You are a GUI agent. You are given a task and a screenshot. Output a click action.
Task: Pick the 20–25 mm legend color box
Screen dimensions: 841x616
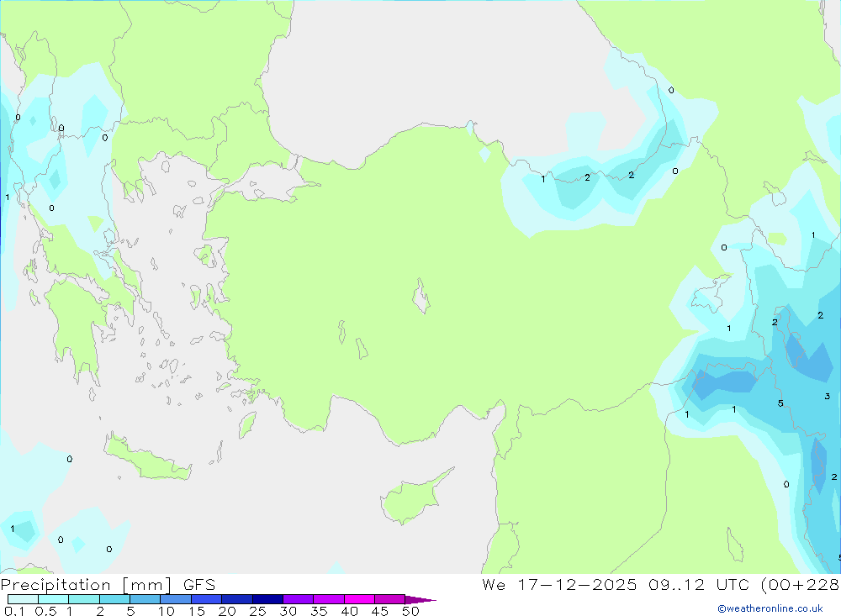[x=237, y=599]
